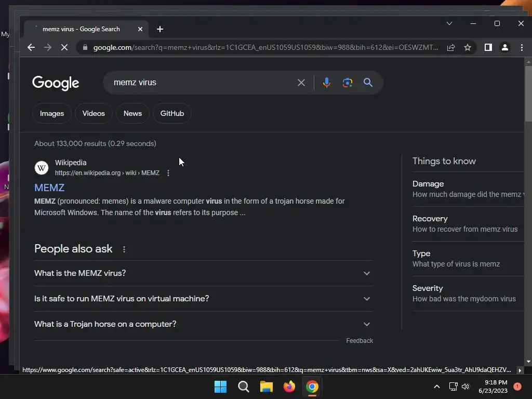This screenshot has width=532, height=399.
Task: Open Type in Things to know
Action: tap(468, 259)
